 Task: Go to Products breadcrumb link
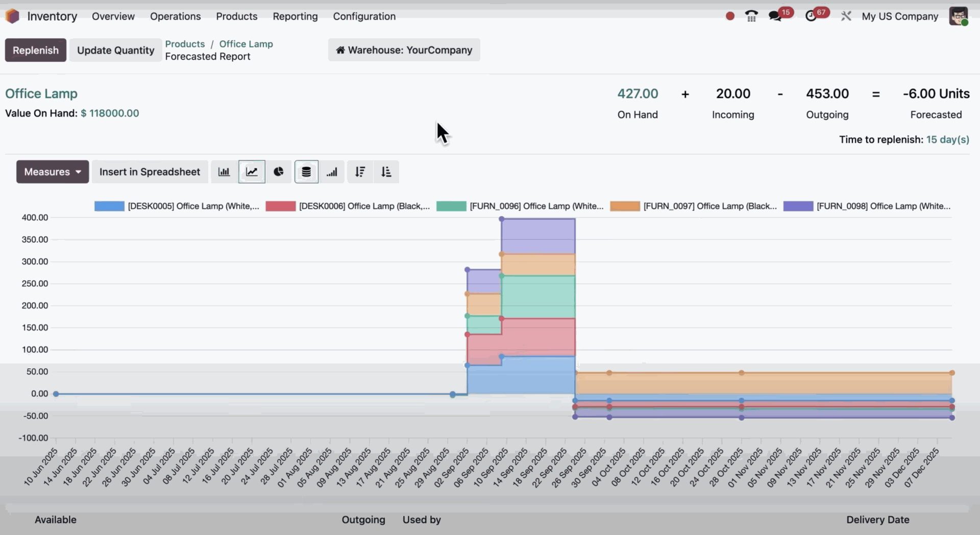pos(185,44)
